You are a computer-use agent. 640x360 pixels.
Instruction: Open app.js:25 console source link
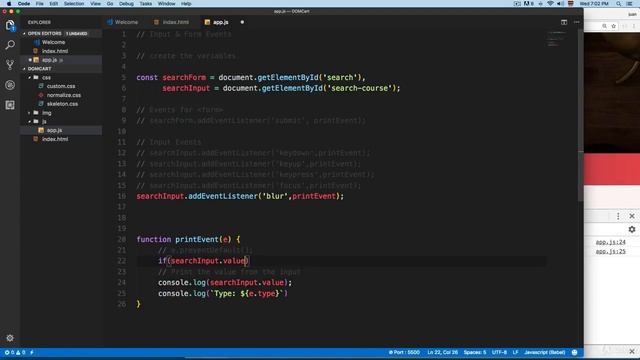point(610,251)
